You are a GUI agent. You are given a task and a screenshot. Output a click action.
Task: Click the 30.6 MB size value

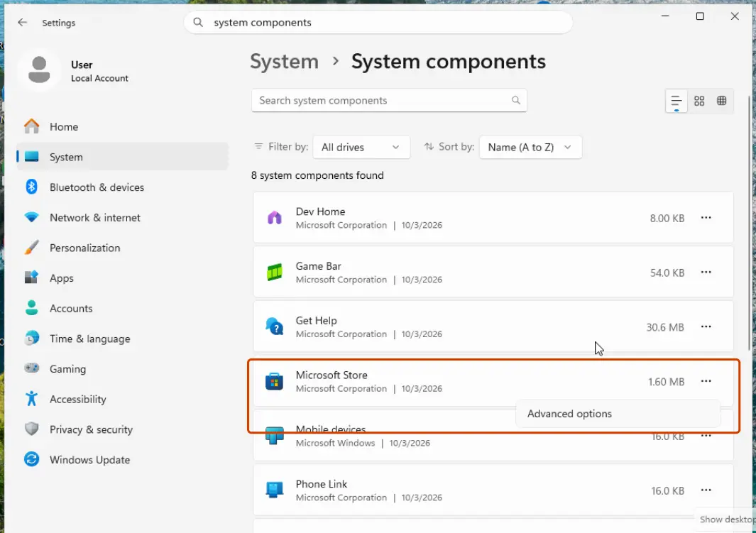[665, 327]
